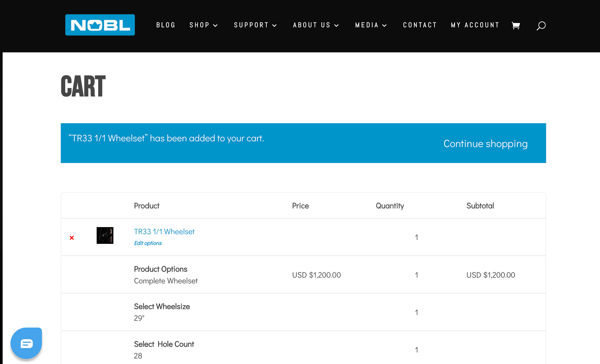Viewport: 600px width, 364px height.
Task: Click the CART page heading
Action: 83,86
